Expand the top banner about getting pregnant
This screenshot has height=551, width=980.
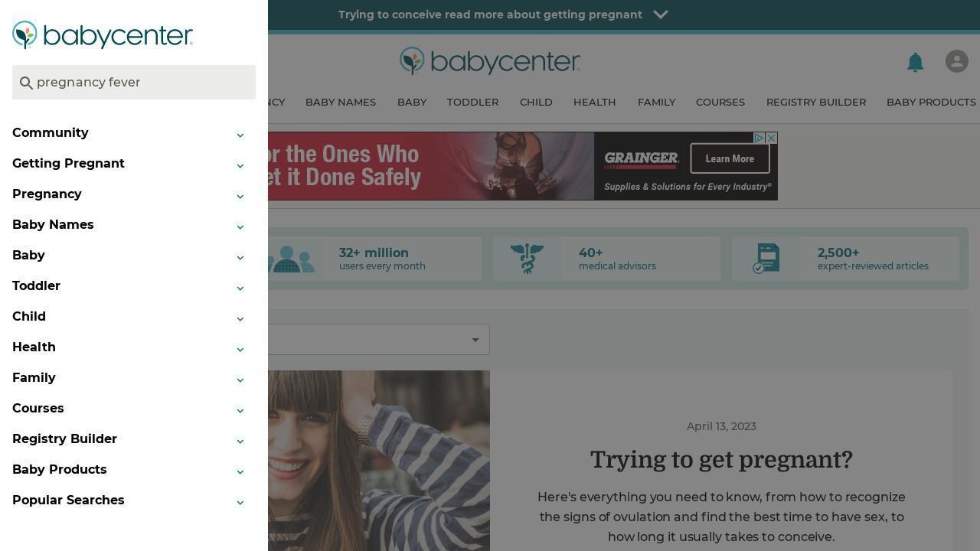661,15
